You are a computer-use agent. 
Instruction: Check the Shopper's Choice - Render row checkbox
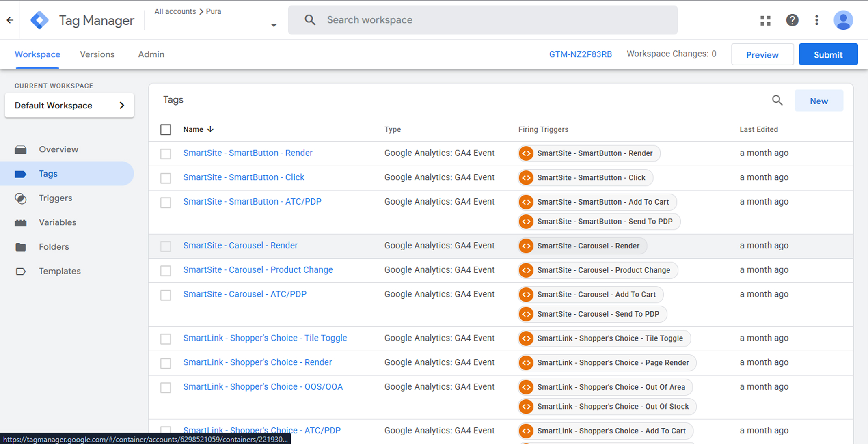pyautogui.click(x=166, y=363)
